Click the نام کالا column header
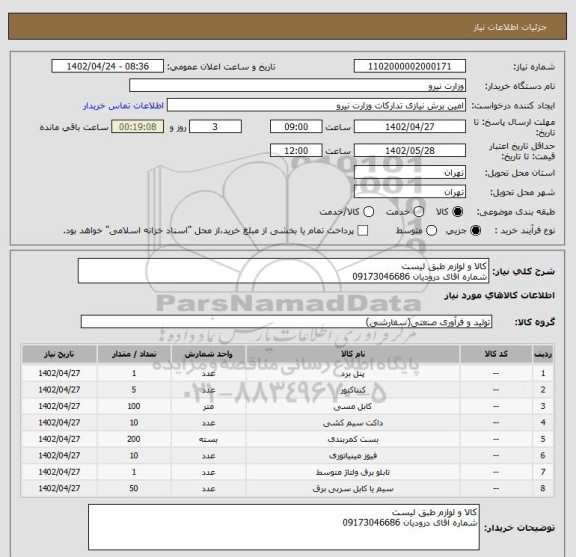 tap(353, 354)
